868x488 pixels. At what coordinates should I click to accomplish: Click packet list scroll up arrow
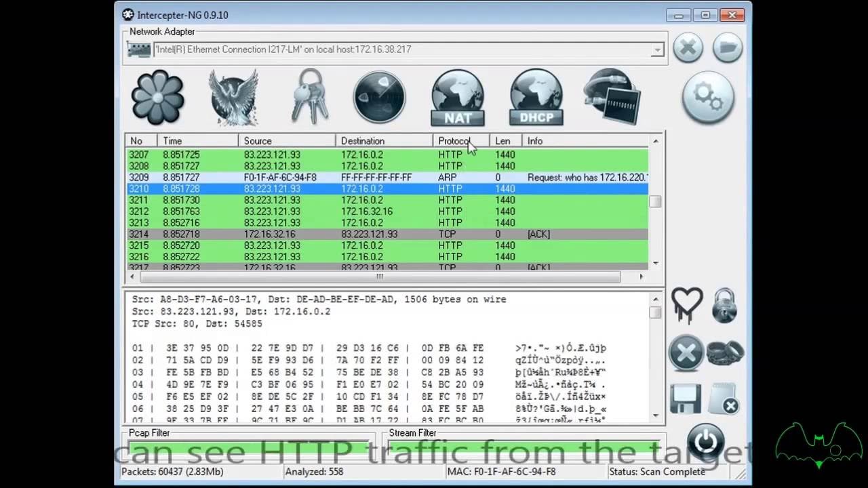pyautogui.click(x=655, y=141)
